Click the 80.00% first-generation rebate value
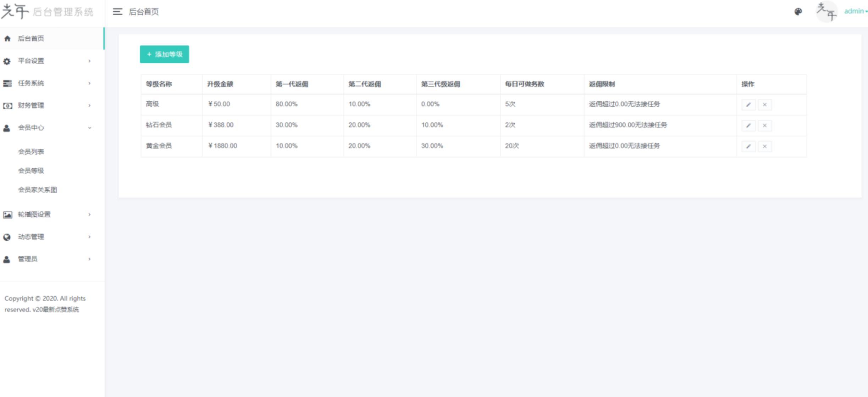868x397 pixels. [x=287, y=104]
